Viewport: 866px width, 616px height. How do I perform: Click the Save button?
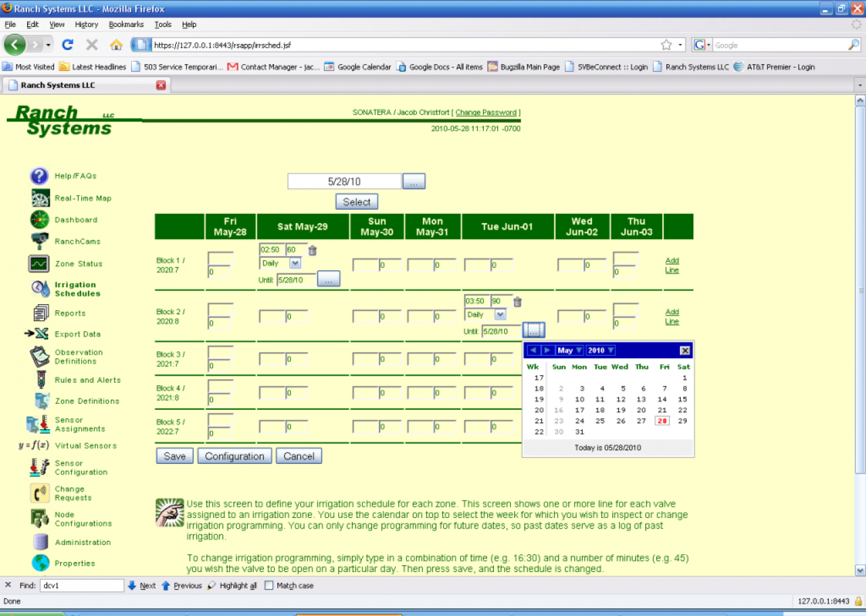click(x=174, y=456)
